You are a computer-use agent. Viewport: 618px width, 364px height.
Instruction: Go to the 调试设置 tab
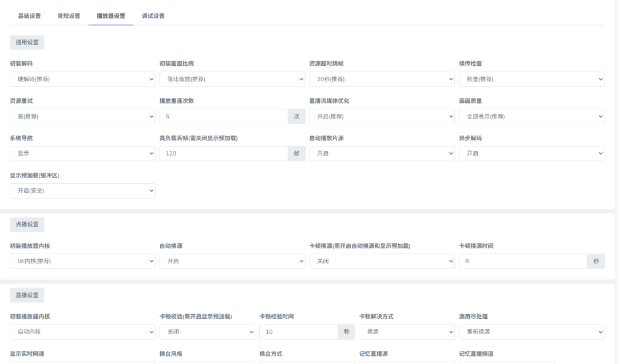153,16
